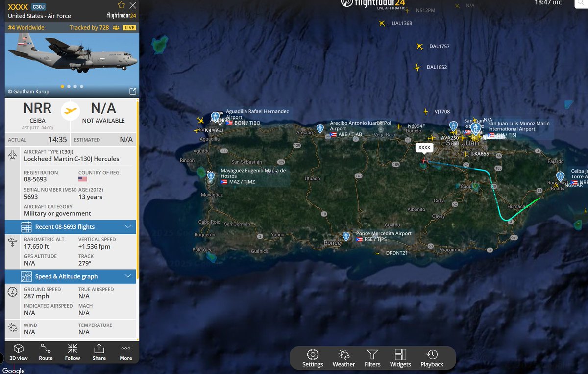The width and height of the screenshot is (588, 374).
Task: Click the AVA230 aircraft label
Action: (x=450, y=138)
